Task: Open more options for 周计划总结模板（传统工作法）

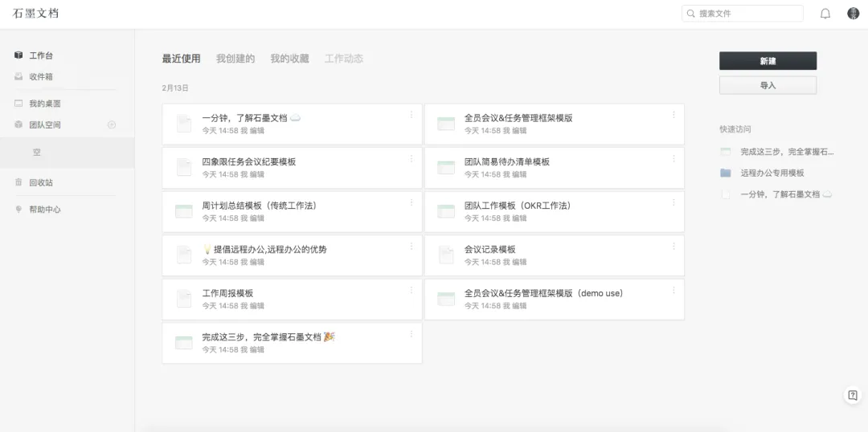Action: coord(411,202)
